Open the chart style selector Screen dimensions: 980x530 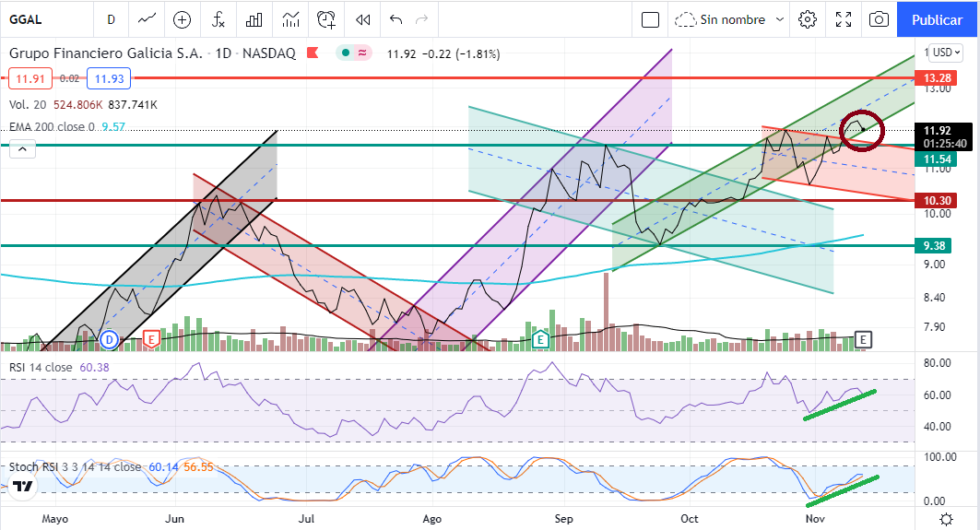click(x=146, y=19)
